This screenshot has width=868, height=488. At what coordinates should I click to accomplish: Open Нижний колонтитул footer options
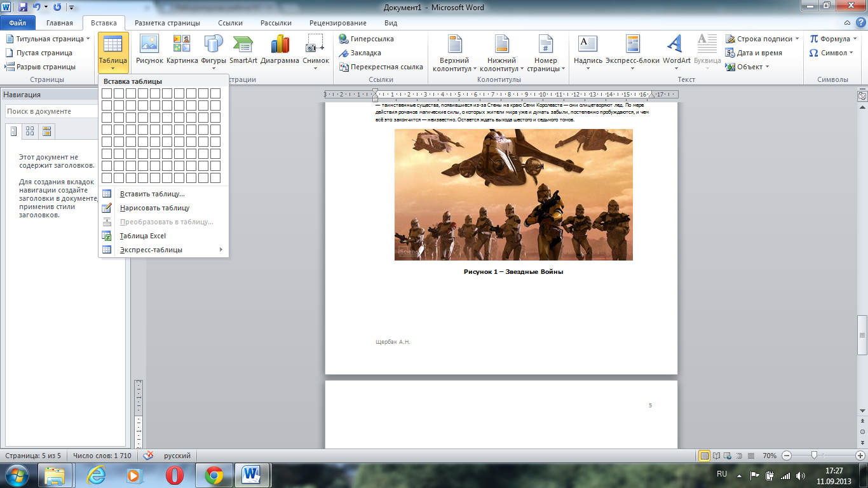click(501, 53)
